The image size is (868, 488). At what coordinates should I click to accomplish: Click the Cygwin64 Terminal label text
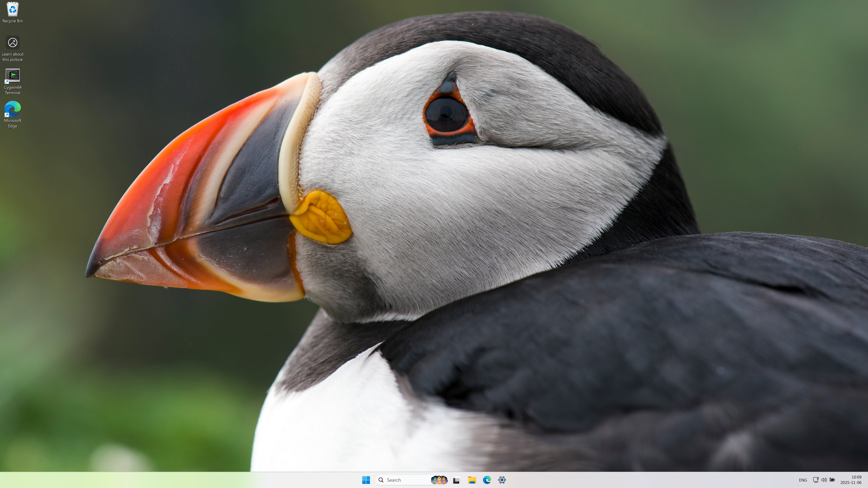12,90
